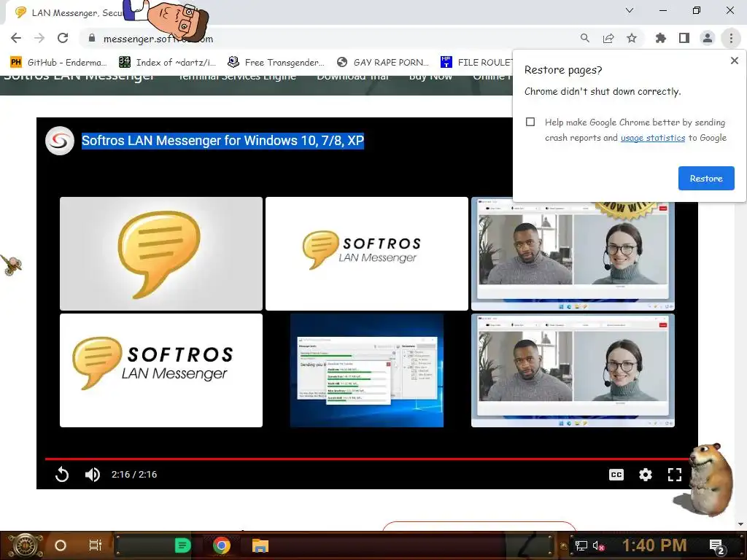Bookmark this page with the star icon
This screenshot has width=747, height=560.
pos(632,38)
